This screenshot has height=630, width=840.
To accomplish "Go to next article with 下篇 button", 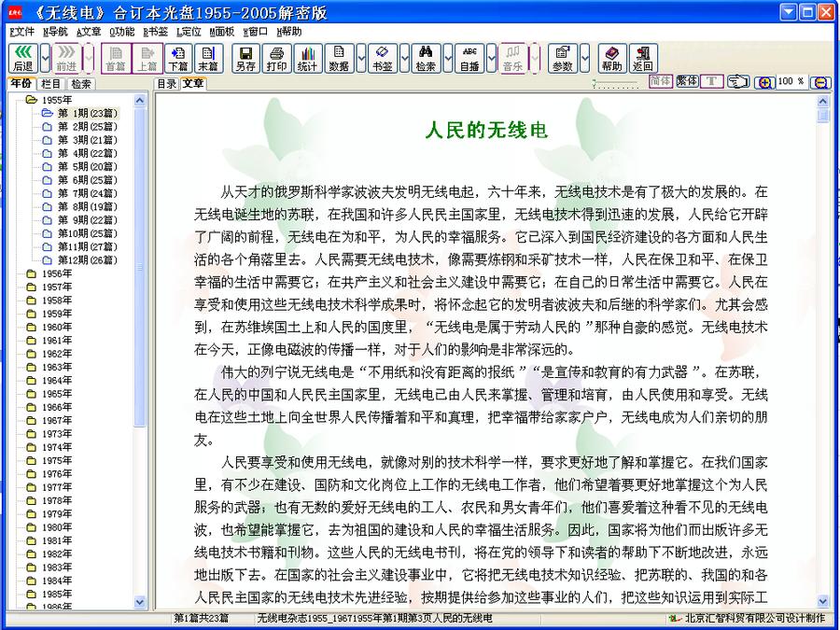I will (178, 59).
